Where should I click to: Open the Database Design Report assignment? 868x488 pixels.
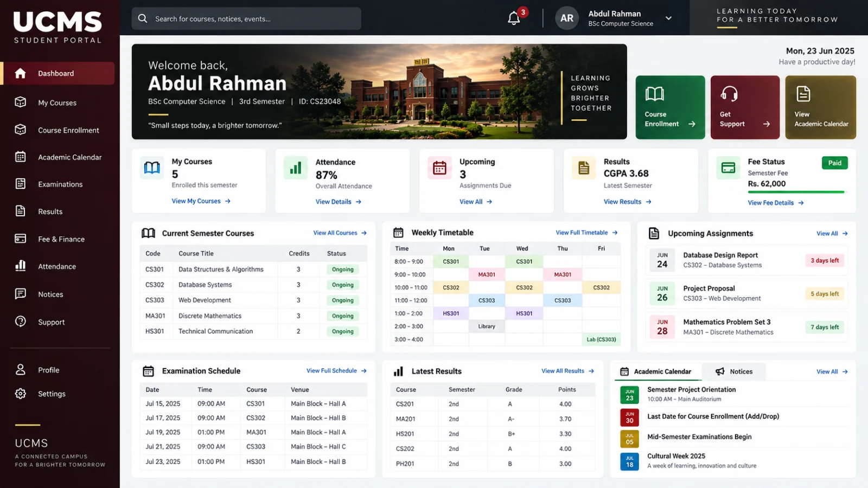click(746, 260)
